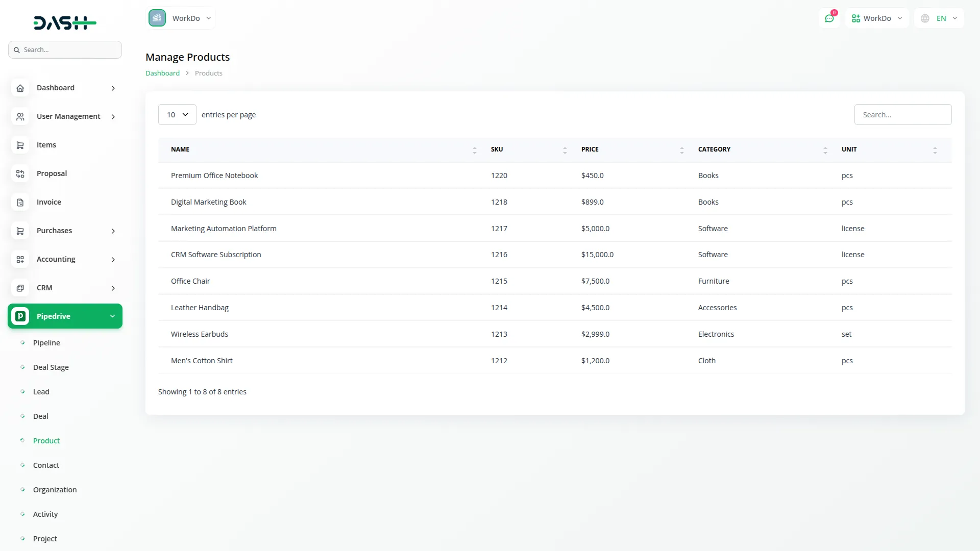Expand the Purchases sidebar section
980x551 pixels.
tap(65, 231)
